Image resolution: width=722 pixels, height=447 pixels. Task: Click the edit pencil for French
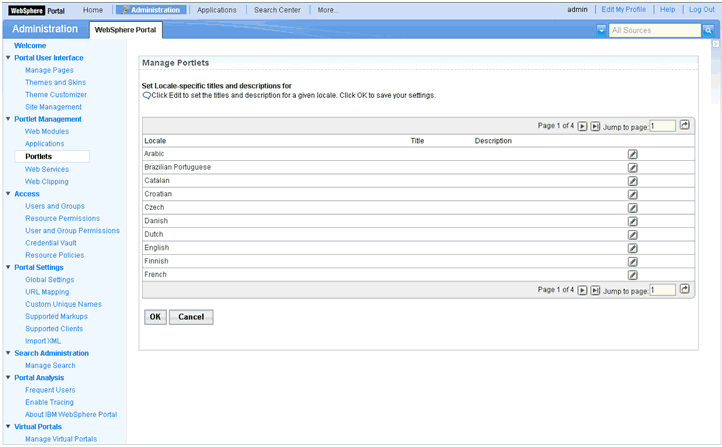632,274
